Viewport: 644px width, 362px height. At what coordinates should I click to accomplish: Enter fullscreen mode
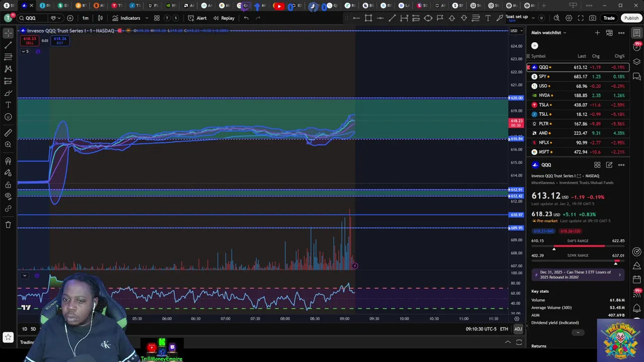coord(581,18)
